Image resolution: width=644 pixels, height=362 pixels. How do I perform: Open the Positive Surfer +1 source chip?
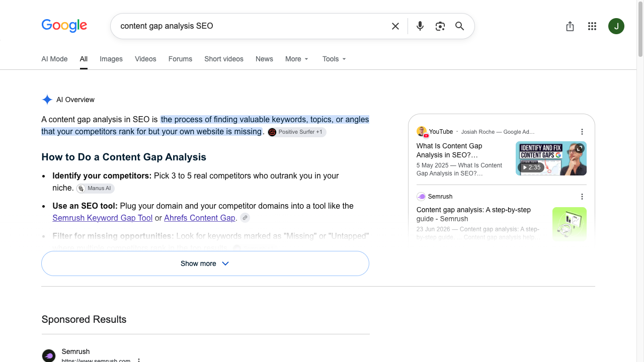(297, 132)
